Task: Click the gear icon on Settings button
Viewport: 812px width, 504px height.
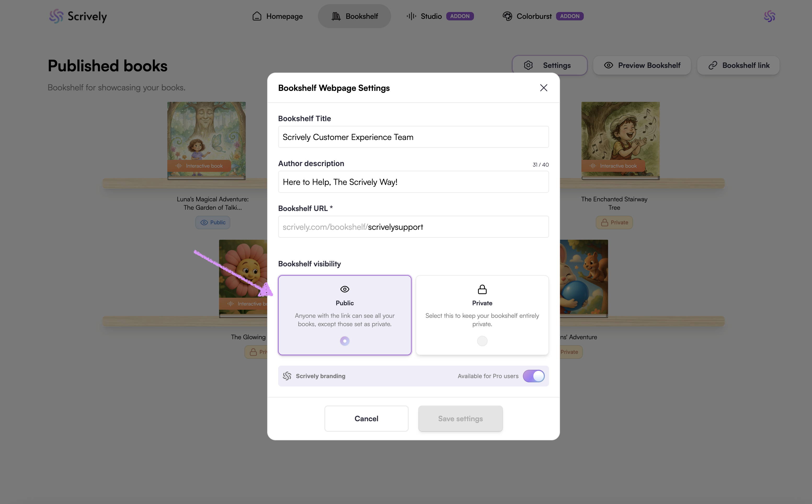Action: (528, 65)
